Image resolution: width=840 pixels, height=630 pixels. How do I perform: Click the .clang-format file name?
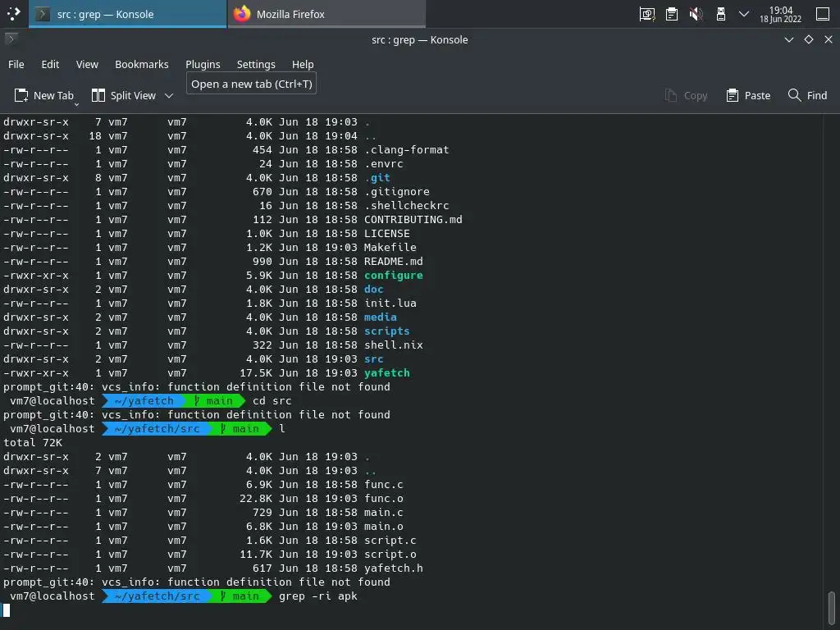pos(407,150)
